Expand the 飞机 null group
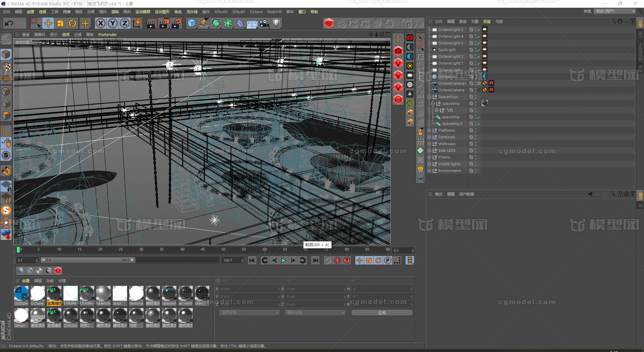The height and width of the screenshot is (352, 644). [437, 110]
